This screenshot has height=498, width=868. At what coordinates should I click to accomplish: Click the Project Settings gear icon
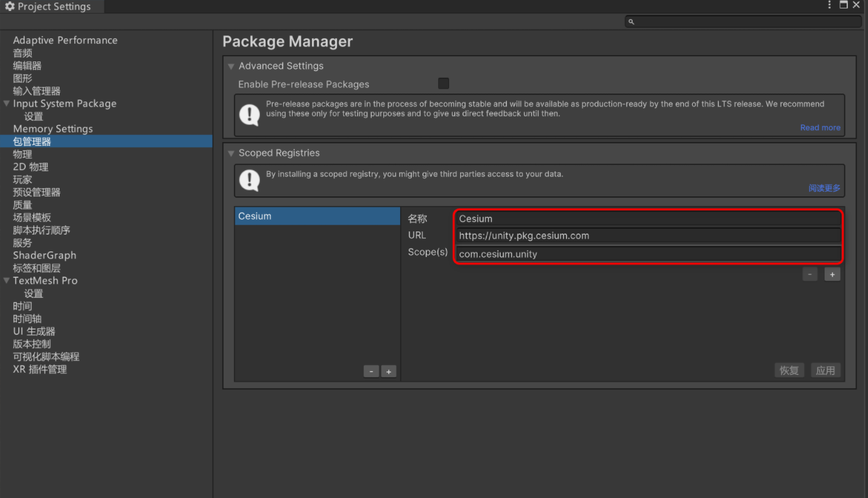point(10,6)
